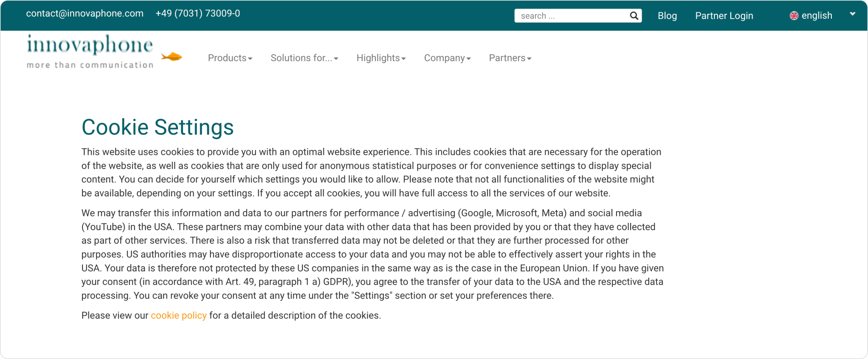Click the orange goldfish logo icon
This screenshot has width=868, height=359.
tap(172, 56)
